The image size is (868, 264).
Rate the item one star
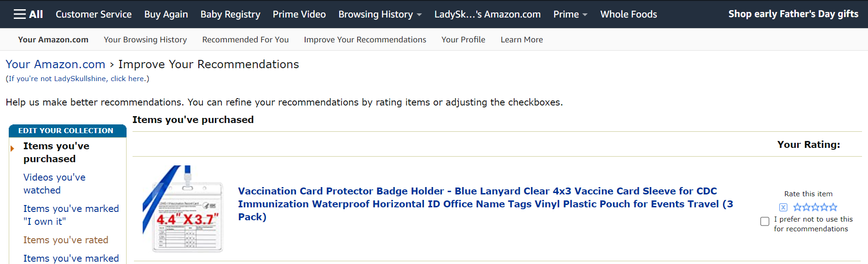[x=798, y=207]
